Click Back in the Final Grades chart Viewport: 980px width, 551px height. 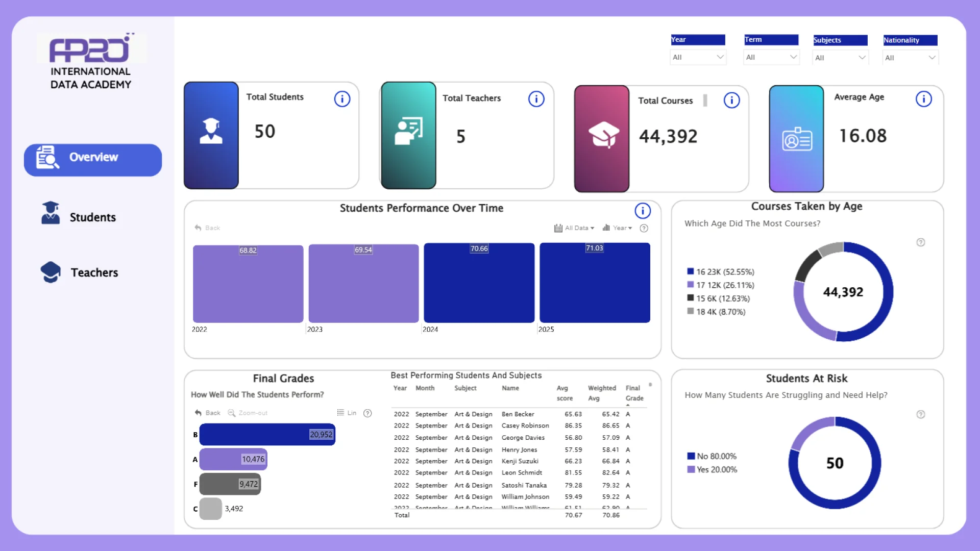coord(208,413)
